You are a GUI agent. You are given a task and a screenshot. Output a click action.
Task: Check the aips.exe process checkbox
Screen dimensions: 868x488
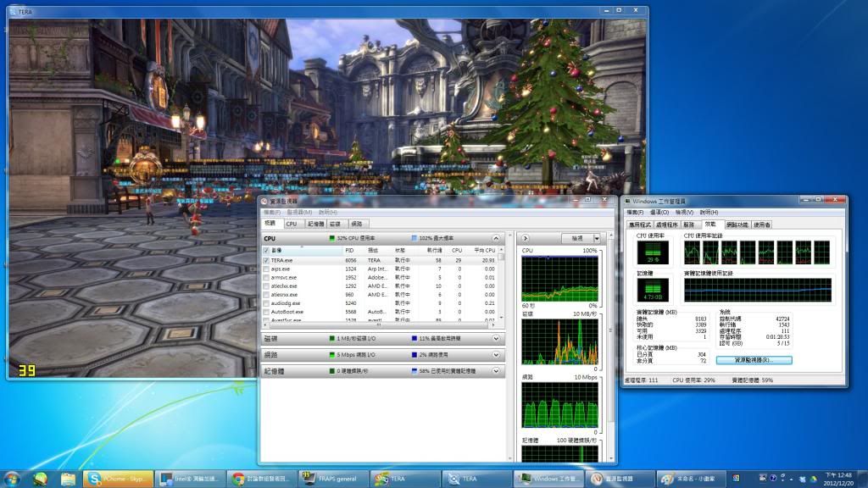pos(266,269)
